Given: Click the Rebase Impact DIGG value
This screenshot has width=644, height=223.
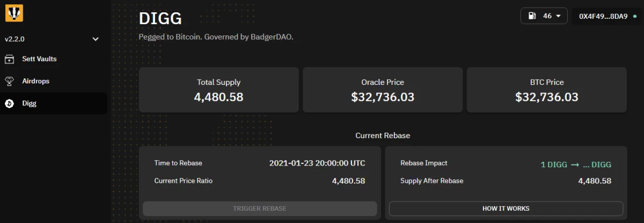Looking at the screenshot, I should (x=576, y=165).
